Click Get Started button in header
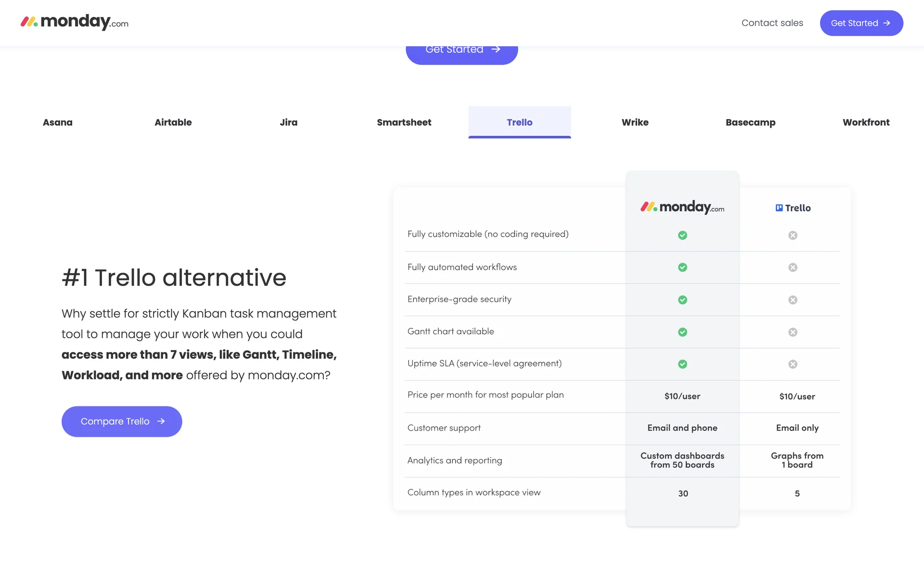 [x=861, y=23]
